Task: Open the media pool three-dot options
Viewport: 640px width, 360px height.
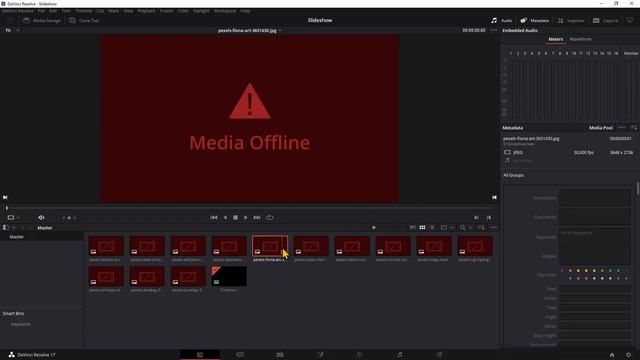Action: (x=493, y=228)
